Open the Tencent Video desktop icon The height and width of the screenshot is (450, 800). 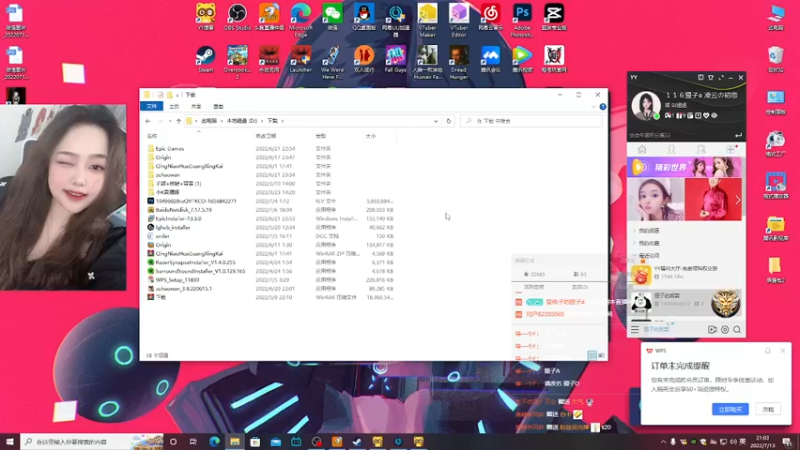tap(522, 59)
